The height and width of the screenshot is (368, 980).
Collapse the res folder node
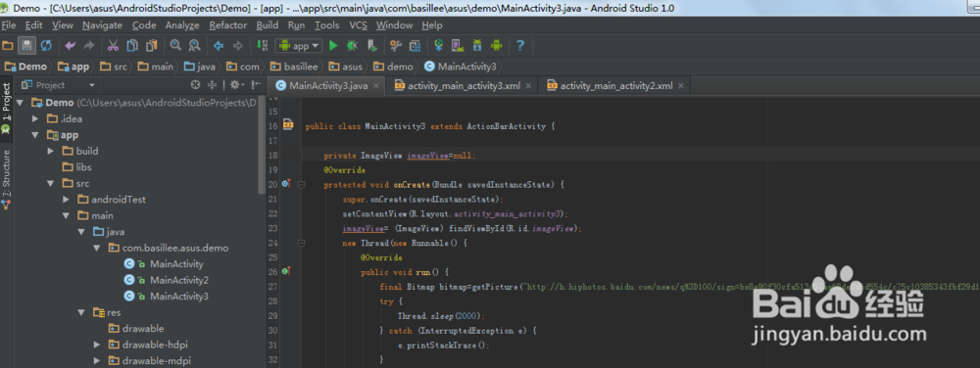tap(81, 312)
